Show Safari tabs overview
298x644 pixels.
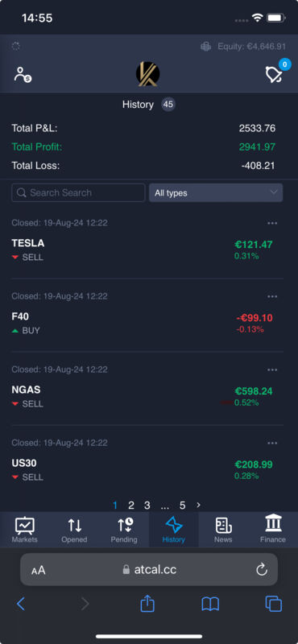[x=273, y=604]
